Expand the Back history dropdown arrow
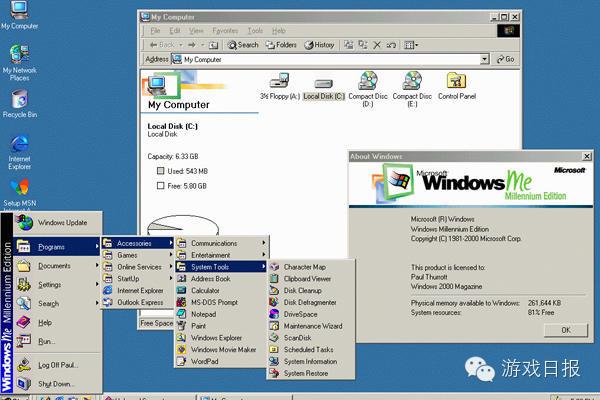Viewport: 600px width, 400px height. coord(181,45)
